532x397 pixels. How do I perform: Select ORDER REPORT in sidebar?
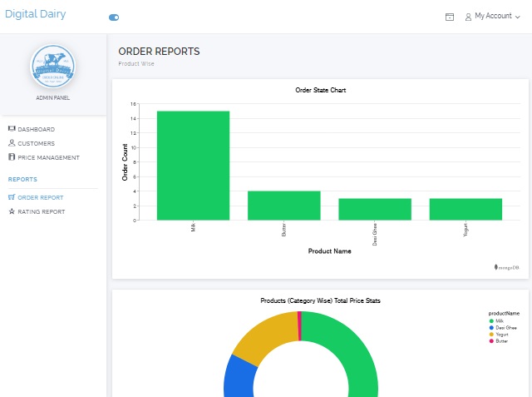tap(41, 197)
